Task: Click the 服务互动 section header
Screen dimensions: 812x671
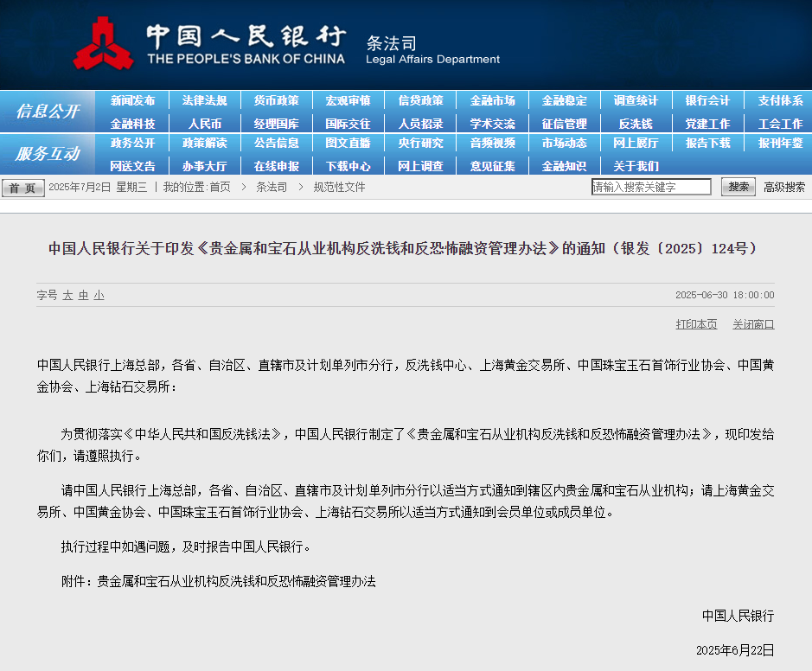Action: (x=48, y=154)
